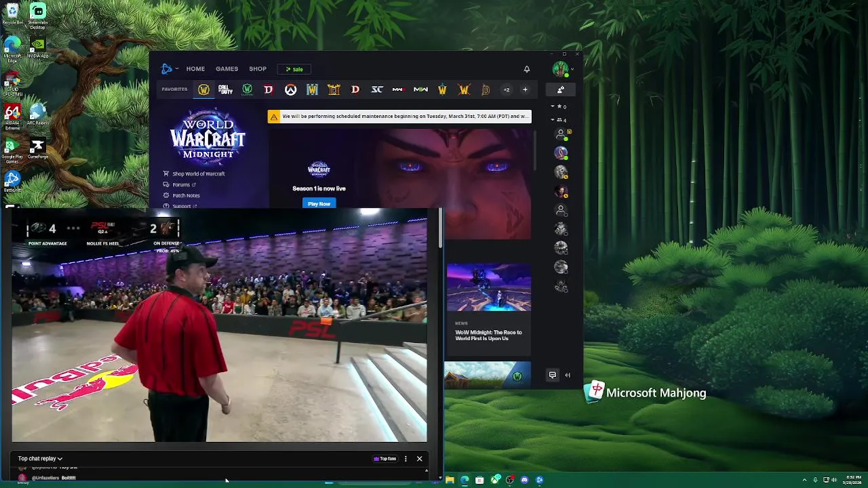Select the last outlined D game icon
This screenshot has height=488, width=868.
coord(486,89)
